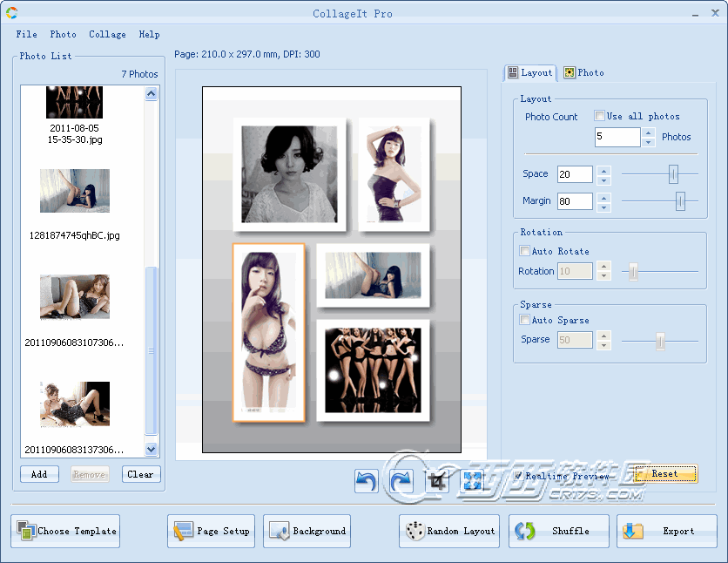Viewport: 728px width, 563px height.
Task: Click the Random Layout dice button
Action: click(450, 531)
